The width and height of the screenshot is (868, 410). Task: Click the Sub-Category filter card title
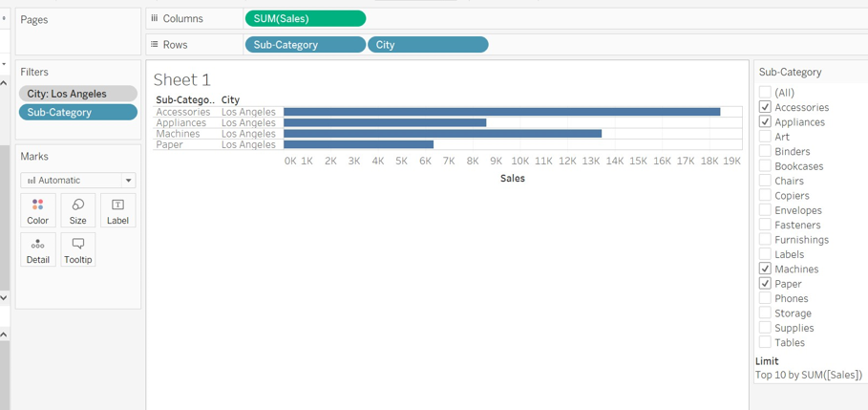coord(790,72)
